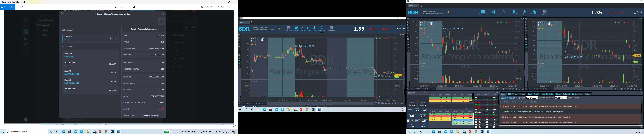Click the See all photos button
644x134 pixels.
click(7, 7)
